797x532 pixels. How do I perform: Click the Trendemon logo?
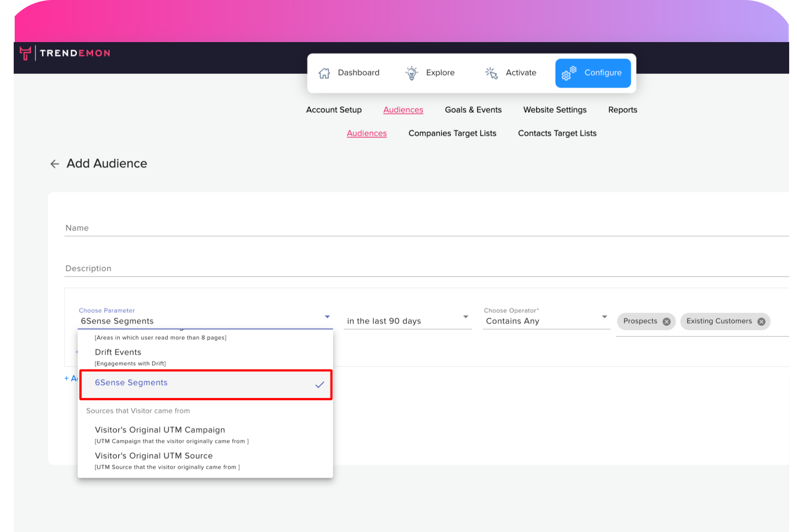point(65,53)
